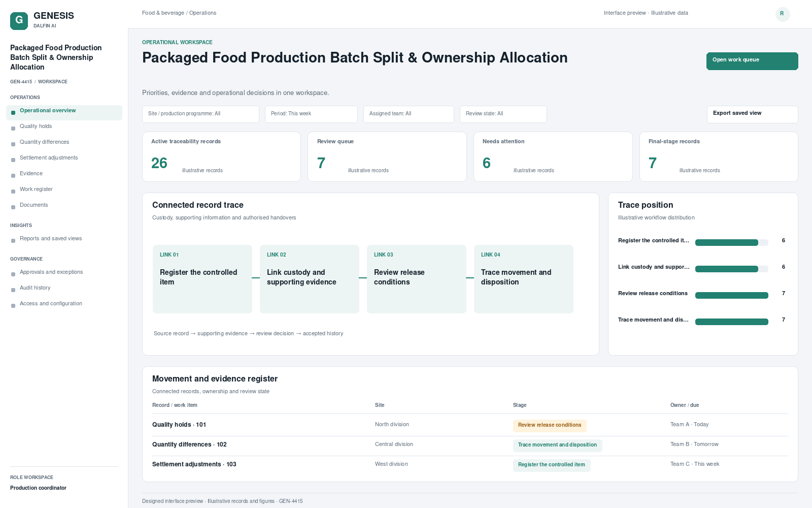
Task: Click the Documents bullet icon
Action: tap(13, 207)
